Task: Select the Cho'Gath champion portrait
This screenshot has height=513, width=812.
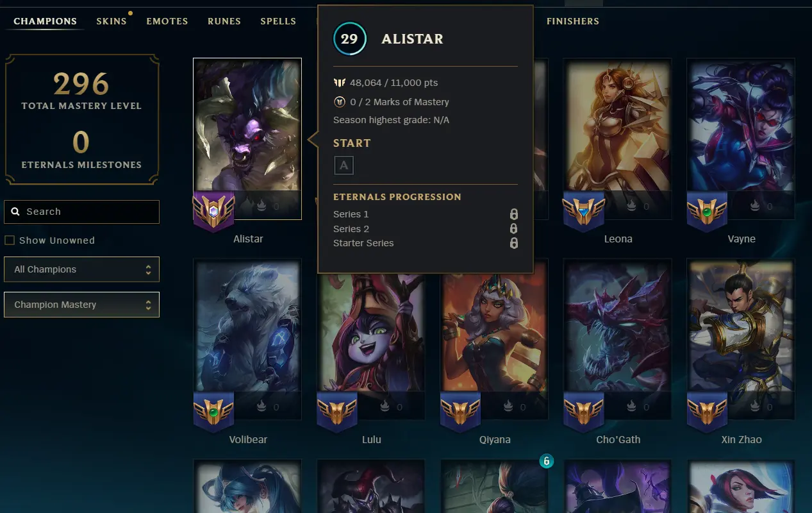Action: (618, 339)
